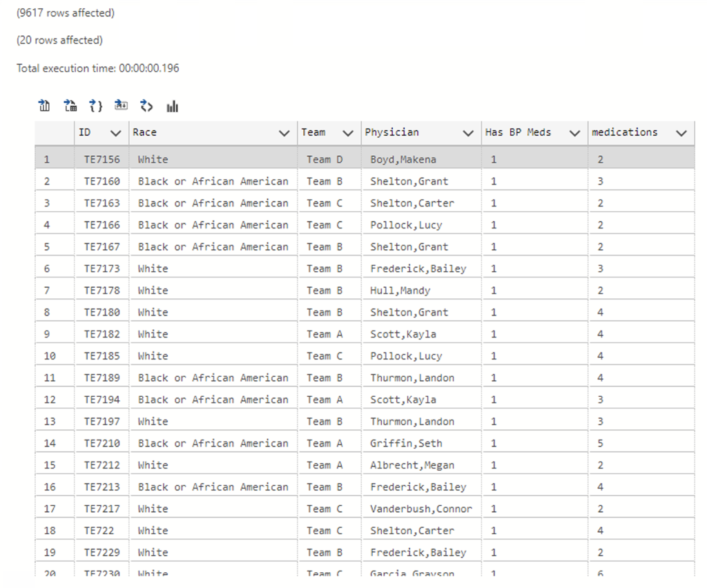Open the Has BP Meds filter dropdown
Viewport: 707px width, 588px height.
tap(575, 133)
